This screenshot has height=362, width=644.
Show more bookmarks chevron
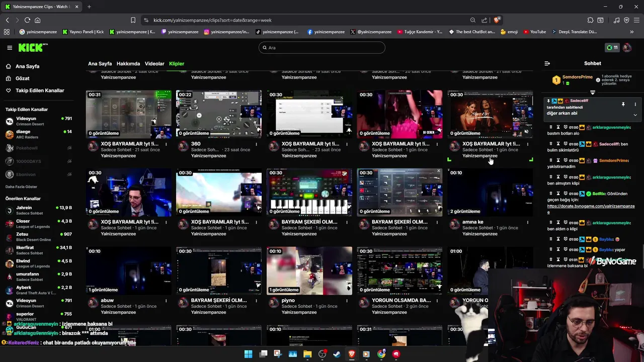coord(632,32)
